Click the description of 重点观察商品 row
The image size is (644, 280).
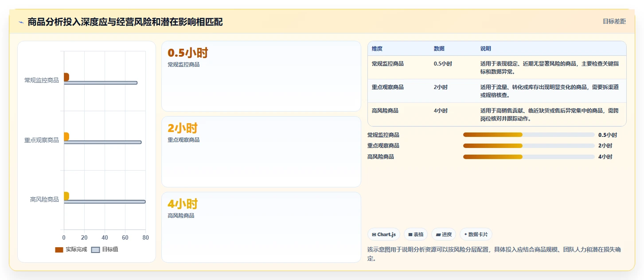coord(550,91)
